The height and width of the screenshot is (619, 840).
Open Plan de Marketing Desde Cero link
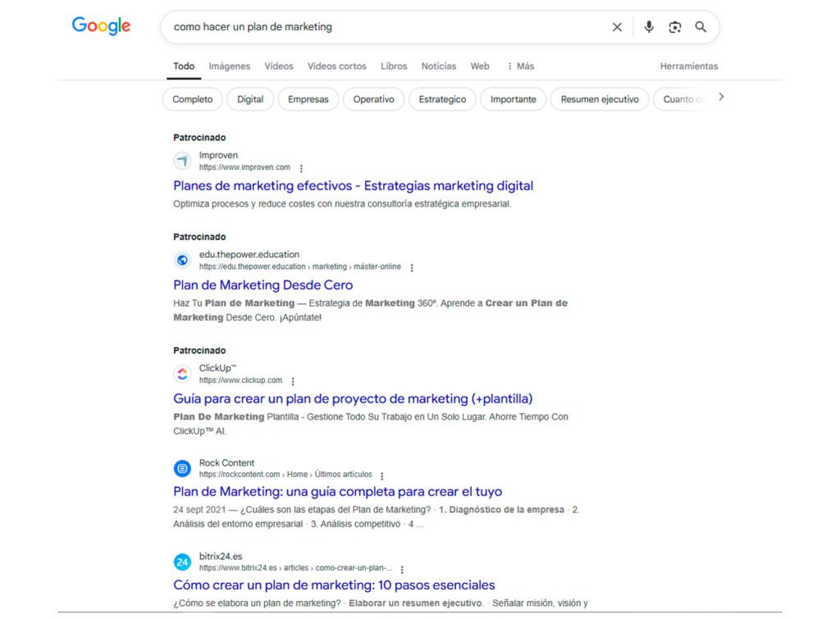[263, 284]
